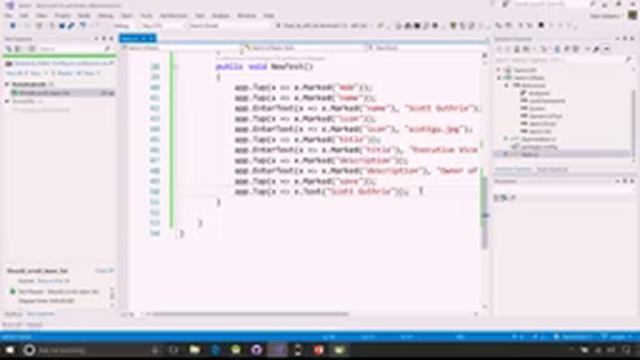Switch to the Test Explorer bottom tab

[x=41, y=314]
